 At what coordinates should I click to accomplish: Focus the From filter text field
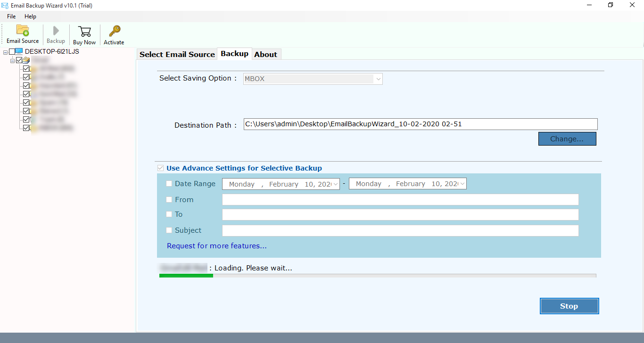(400, 200)
